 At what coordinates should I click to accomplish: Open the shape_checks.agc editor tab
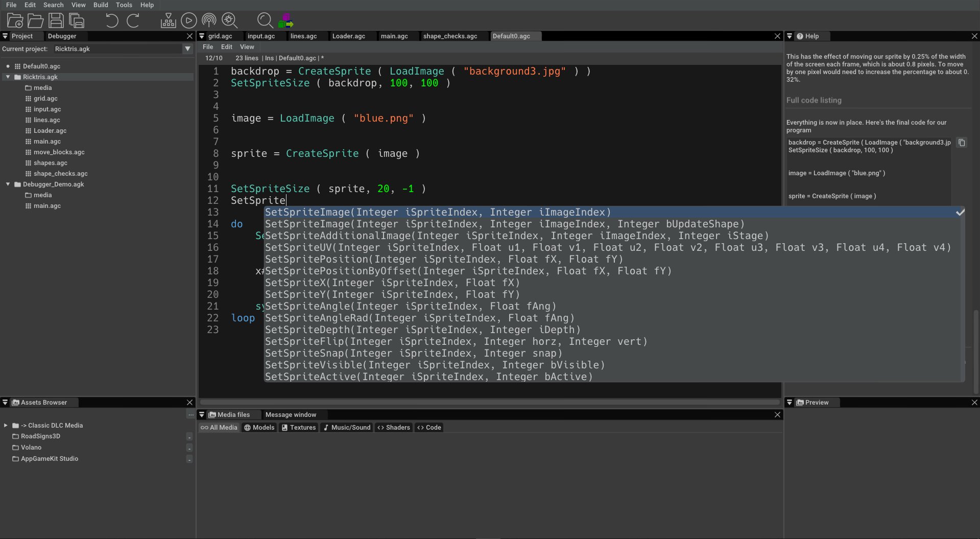point(450,36)
